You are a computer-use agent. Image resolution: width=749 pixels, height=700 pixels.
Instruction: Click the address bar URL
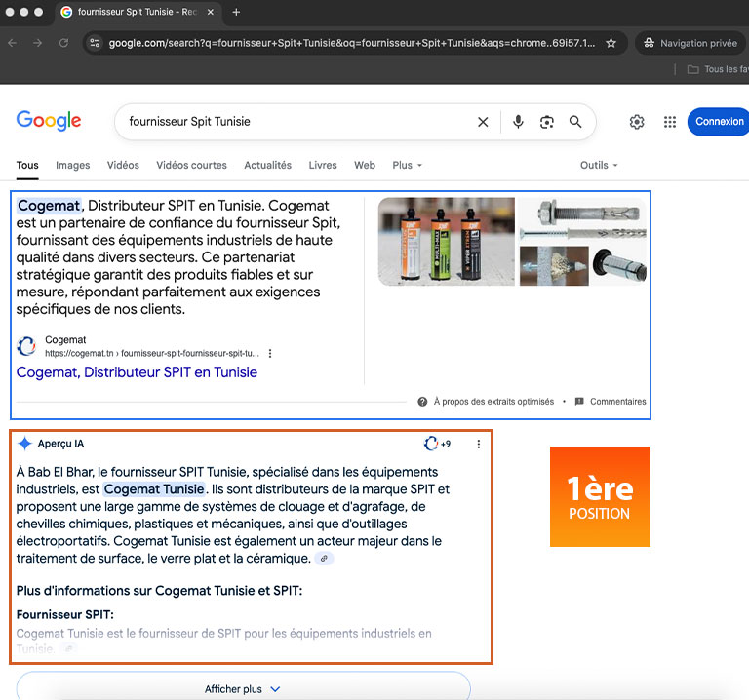(351, 43)
